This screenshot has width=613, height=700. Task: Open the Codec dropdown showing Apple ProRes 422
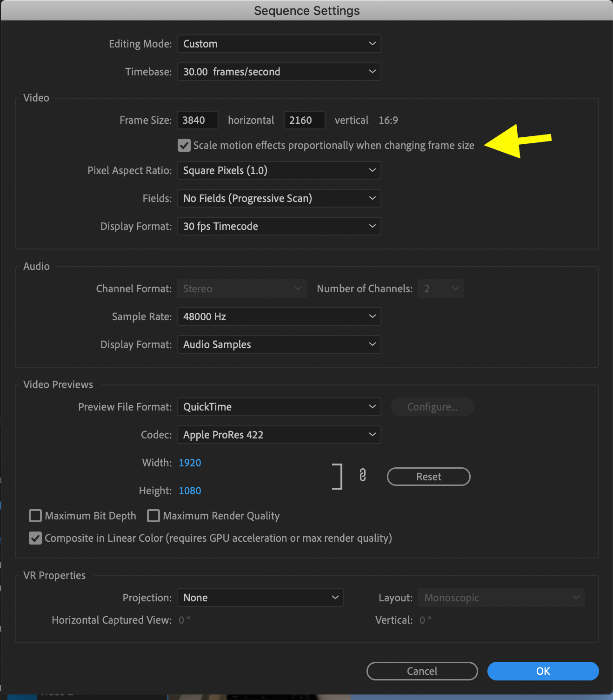click(279, 435)
